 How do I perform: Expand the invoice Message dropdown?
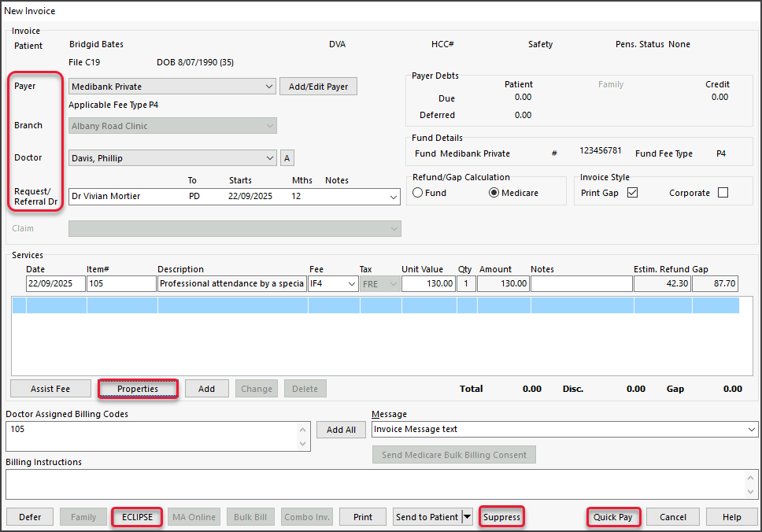(x=751, y=430)
